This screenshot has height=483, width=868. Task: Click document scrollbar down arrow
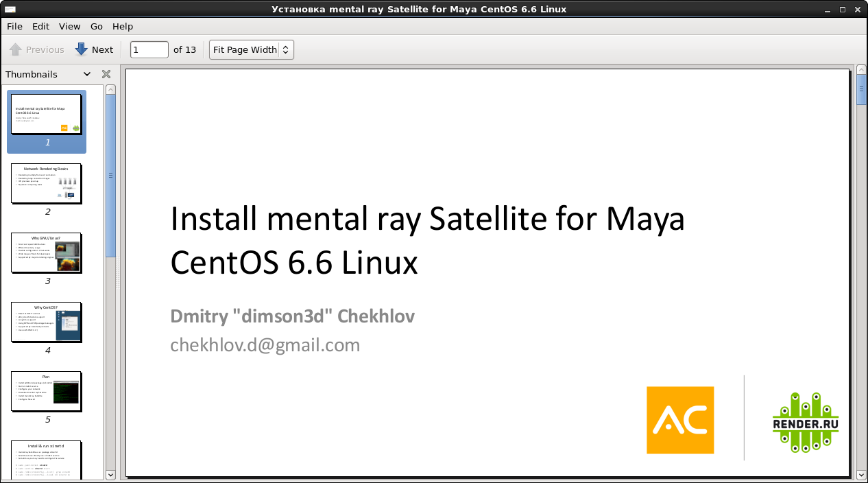point(861,474)
